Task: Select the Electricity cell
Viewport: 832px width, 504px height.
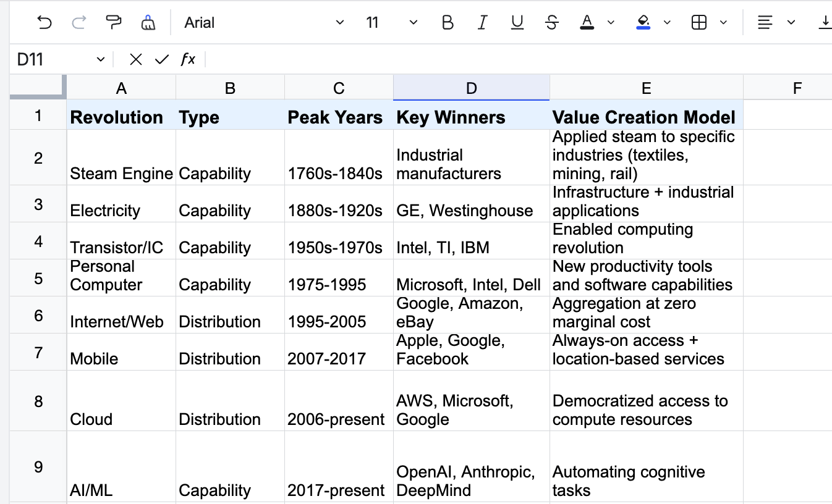Action: pos(121,204)
